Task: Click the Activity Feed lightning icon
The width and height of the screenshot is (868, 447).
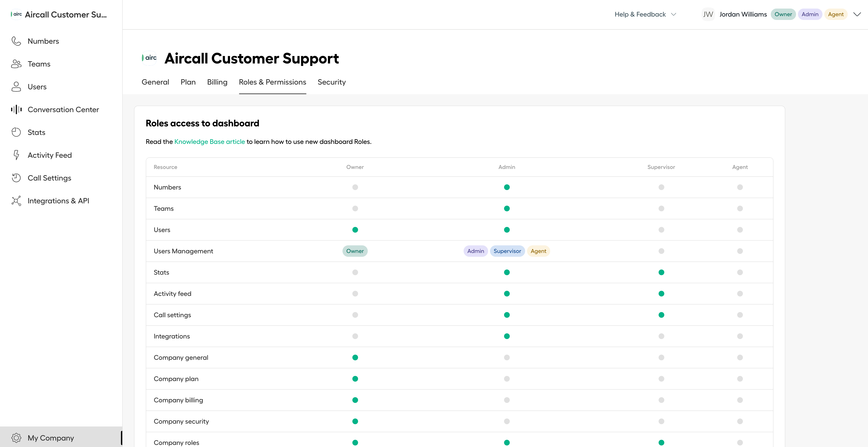Action: 16,155
